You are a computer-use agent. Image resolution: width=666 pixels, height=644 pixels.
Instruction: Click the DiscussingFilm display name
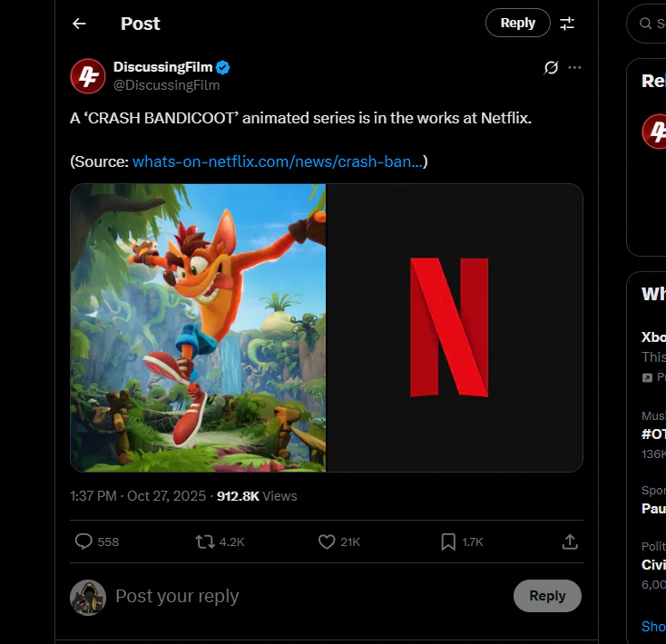point(163,67)
